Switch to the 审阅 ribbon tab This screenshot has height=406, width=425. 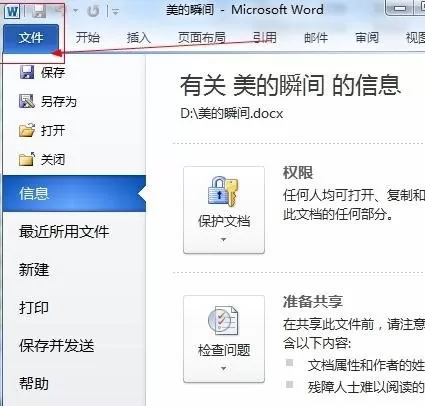(x=367, y=37)
